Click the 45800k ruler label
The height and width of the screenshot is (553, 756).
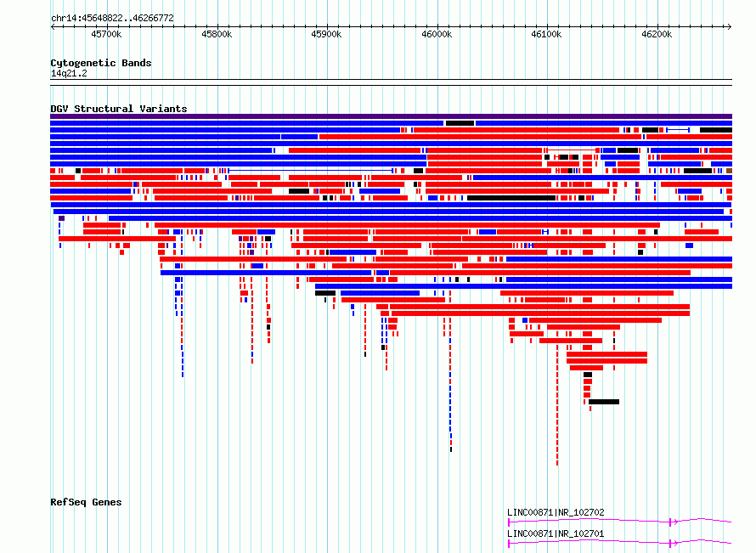tap(217, 34)
